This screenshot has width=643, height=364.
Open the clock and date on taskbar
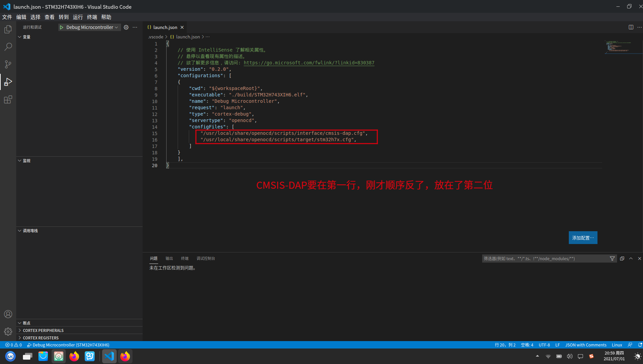click(x=614, y=356)
